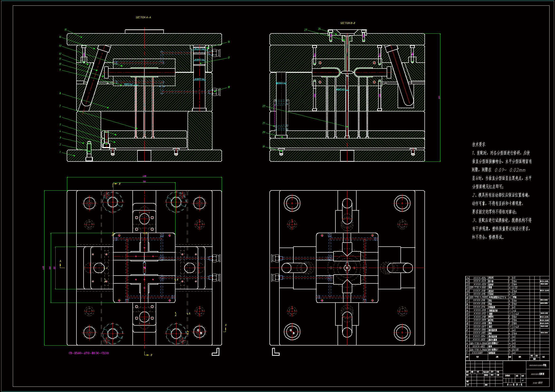Select balloon 23 in Section B-B
Image resolution: width=555 pixels, height=392 pixels.
[306, 30]
